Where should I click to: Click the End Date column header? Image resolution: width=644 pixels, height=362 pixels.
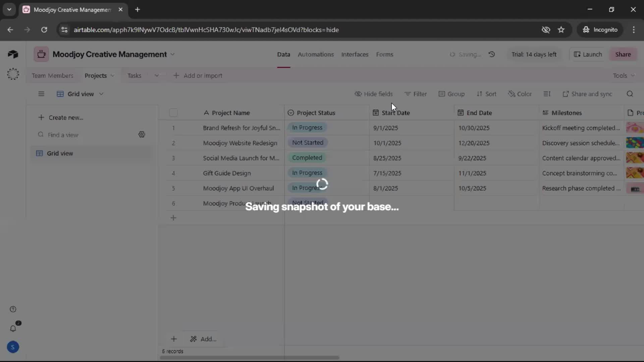(x=496, y=113)
